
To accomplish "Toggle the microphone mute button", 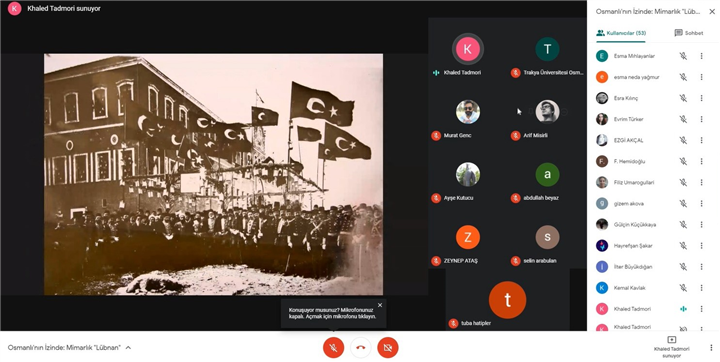I will [333, 348].
